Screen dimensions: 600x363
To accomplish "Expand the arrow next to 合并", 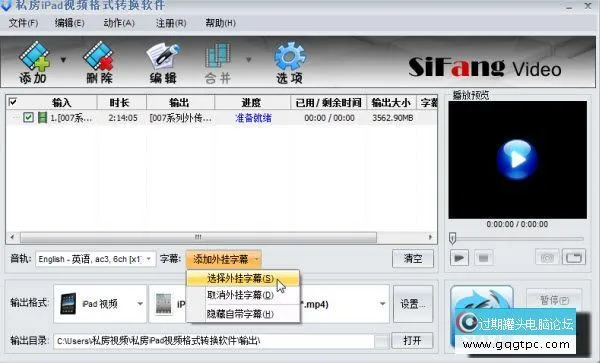I will (x=249, y=60).
